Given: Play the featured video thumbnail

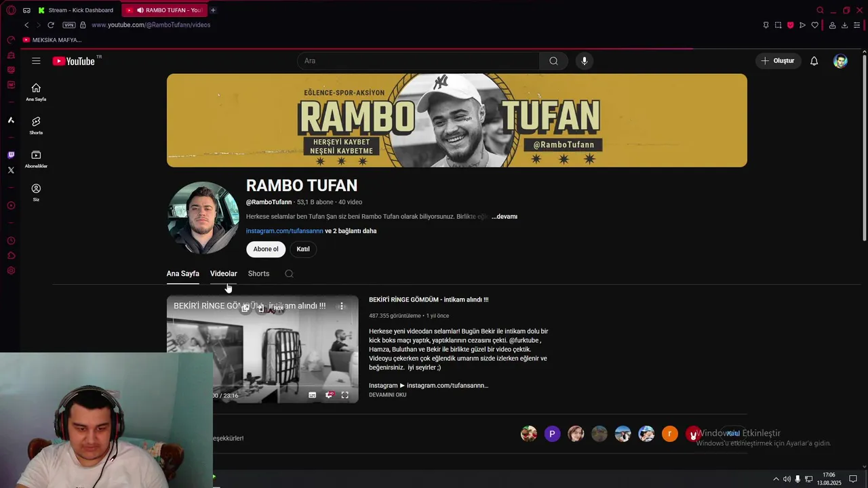Looking at the screenshot, I should (262, 349).
